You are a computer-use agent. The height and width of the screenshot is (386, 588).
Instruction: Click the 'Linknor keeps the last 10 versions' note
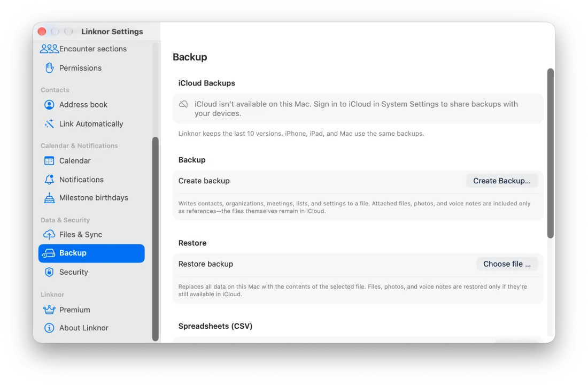301,134
